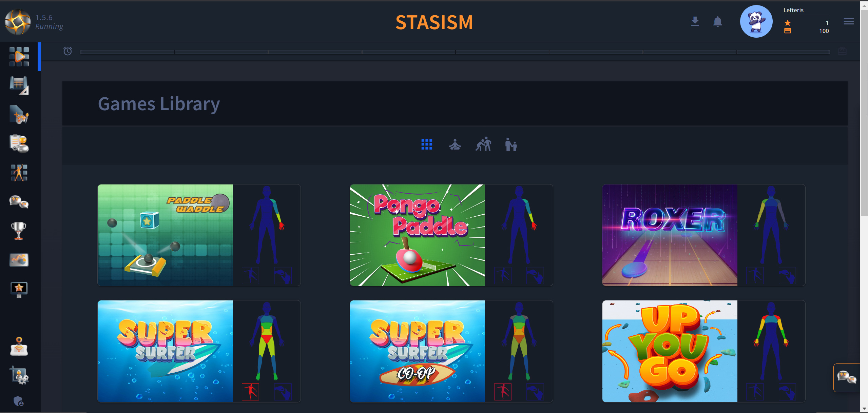The width and height of the screenshot is (868, 413).
Task: Open the Up You Go game
Action: point(670,351)
